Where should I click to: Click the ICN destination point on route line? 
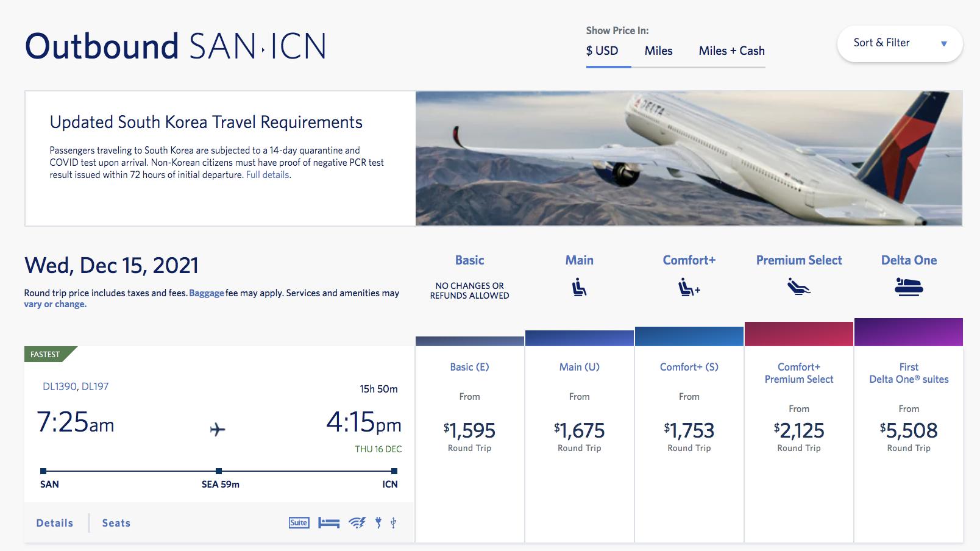click(394, 471)
